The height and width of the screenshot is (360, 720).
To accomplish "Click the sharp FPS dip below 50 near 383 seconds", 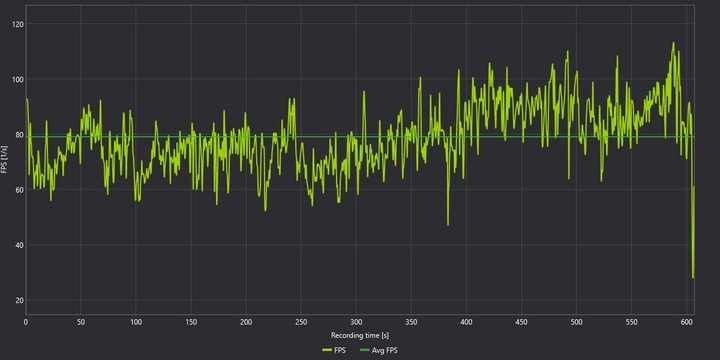I will (x=448, y=225).
